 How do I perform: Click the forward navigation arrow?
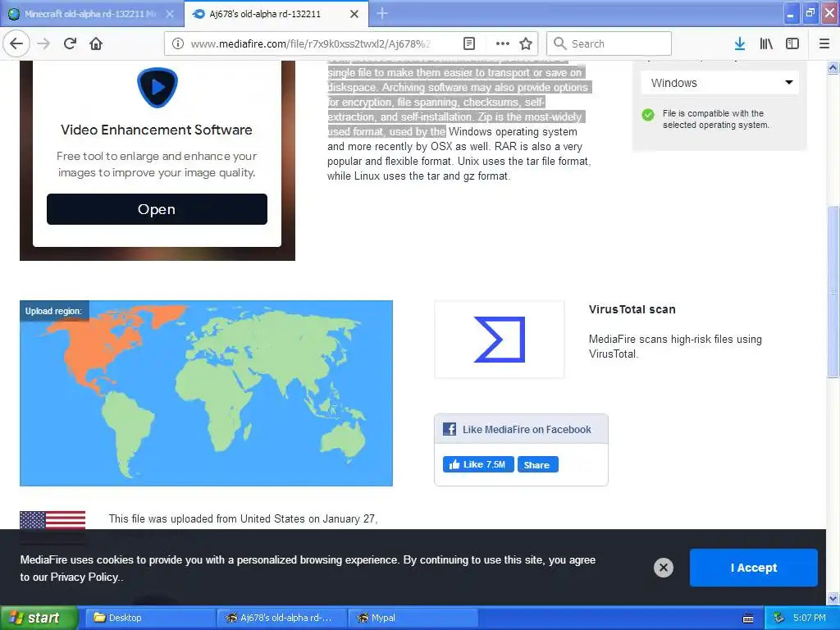coord(43,43)
